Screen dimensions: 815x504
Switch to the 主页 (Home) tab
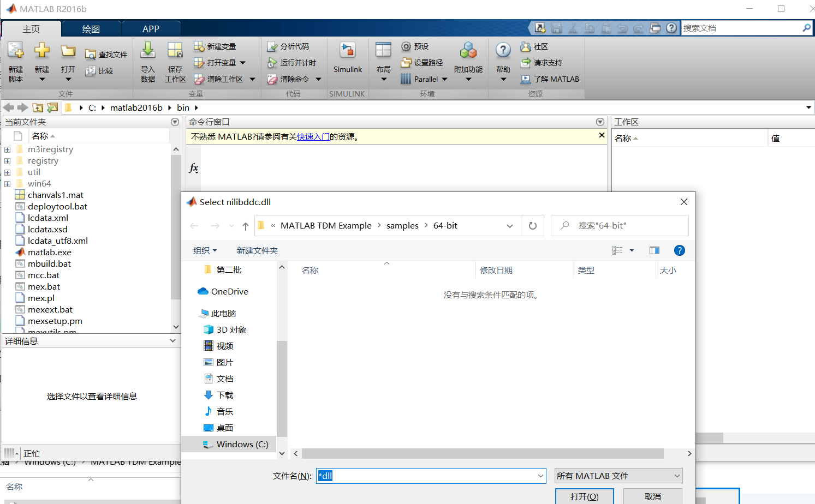coord(31,29)
